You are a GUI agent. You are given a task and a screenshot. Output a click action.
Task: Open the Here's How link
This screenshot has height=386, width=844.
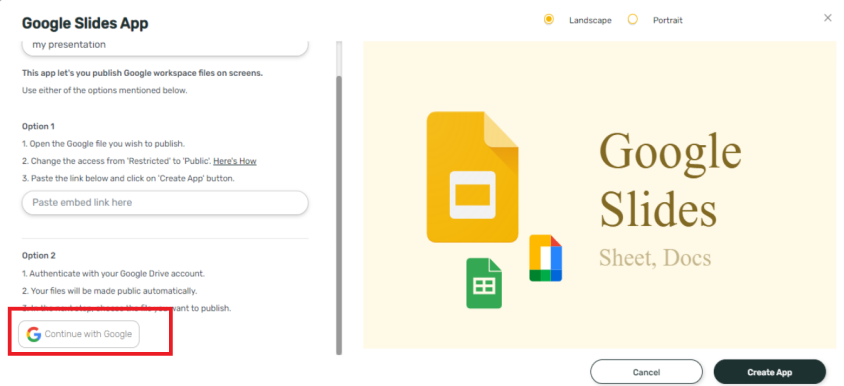(x=235, y=161)
